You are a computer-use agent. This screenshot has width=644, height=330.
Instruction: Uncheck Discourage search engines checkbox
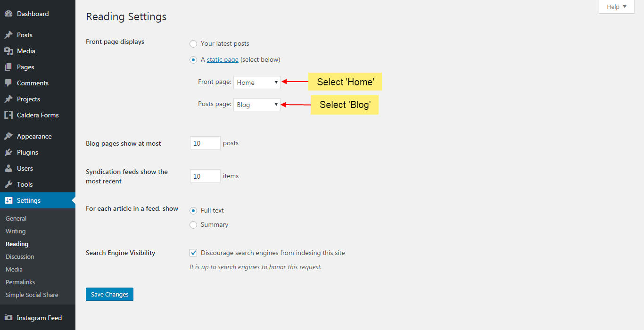coord(193,253)
